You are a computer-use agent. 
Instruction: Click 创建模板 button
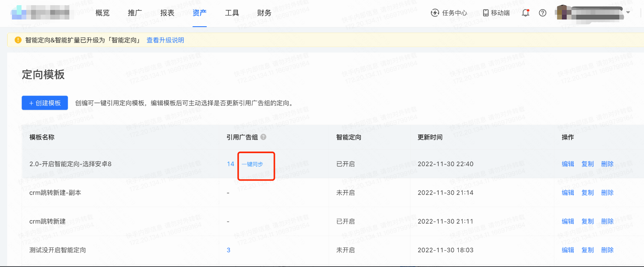45,103
